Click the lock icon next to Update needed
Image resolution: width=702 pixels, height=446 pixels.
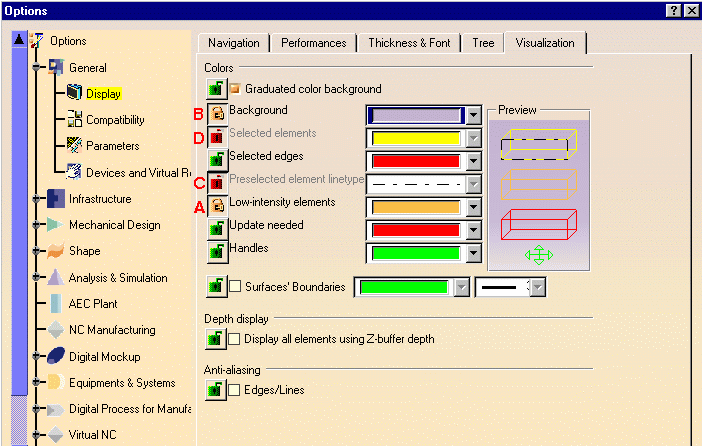217,228
